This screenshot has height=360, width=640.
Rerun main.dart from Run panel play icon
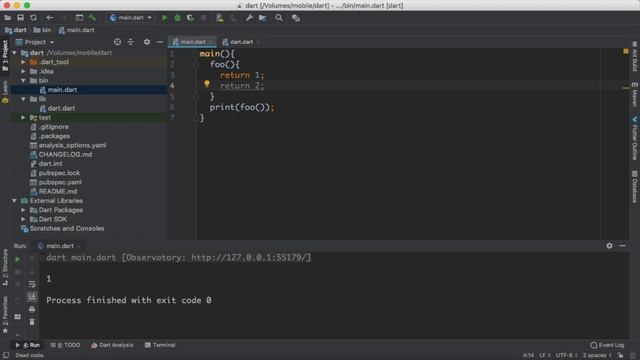(x=18, y=259)
